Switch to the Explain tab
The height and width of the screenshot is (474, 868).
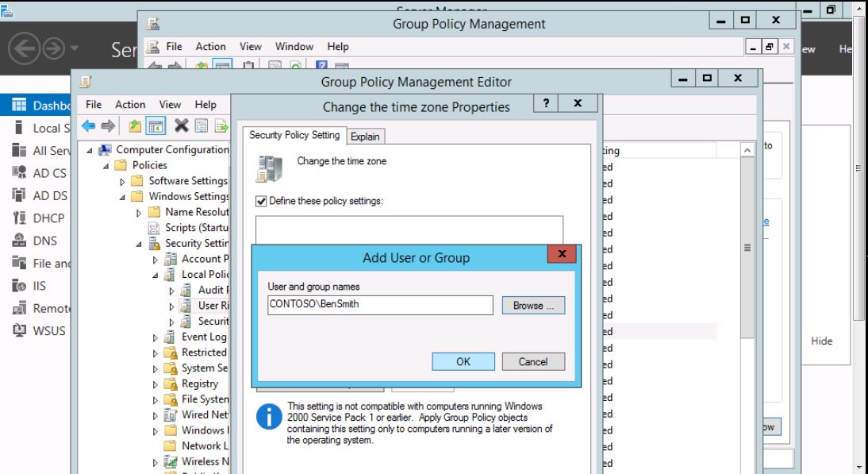tap(366, 137)
